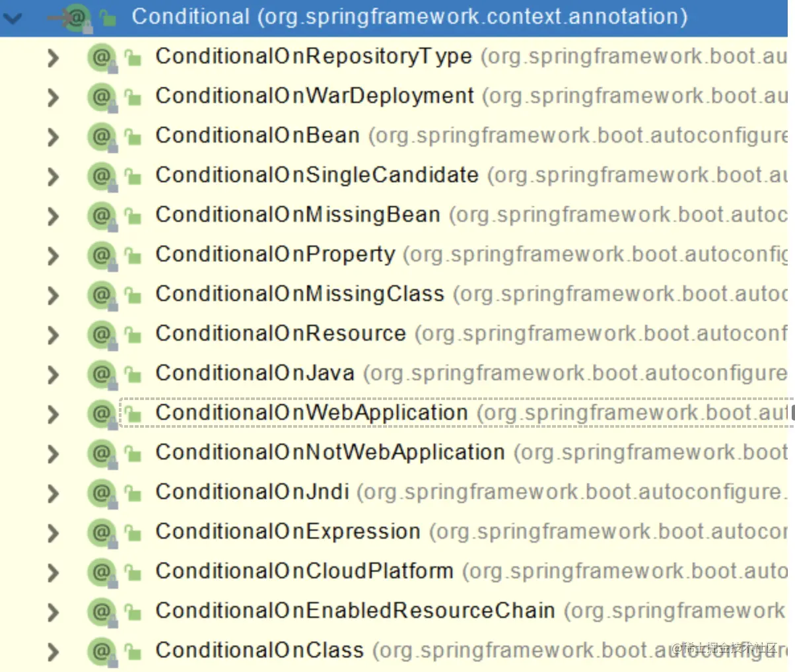The height and width of the screenshot is (672, 795).
Task: Expand the ConditionalOnEnabledResourceChain node
Action: pyautogui.click(x=53, y=613)
